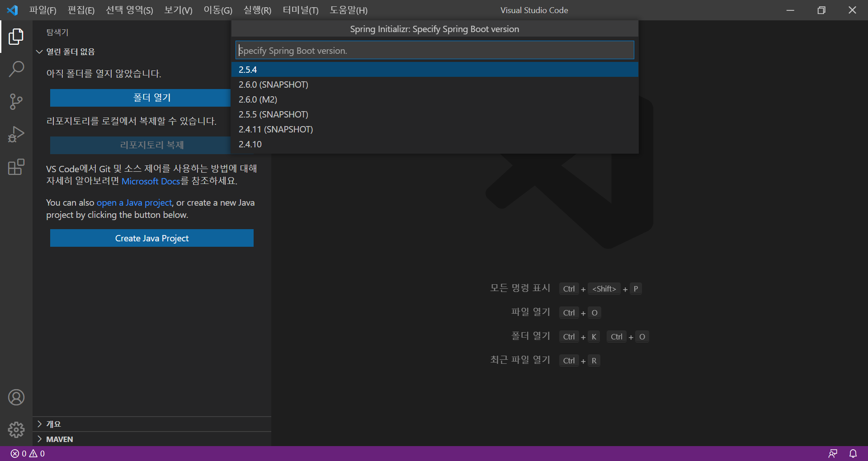Open the 보기(V) menu
The width and height of the screenshot is (868, 461).
coord(178,10)
